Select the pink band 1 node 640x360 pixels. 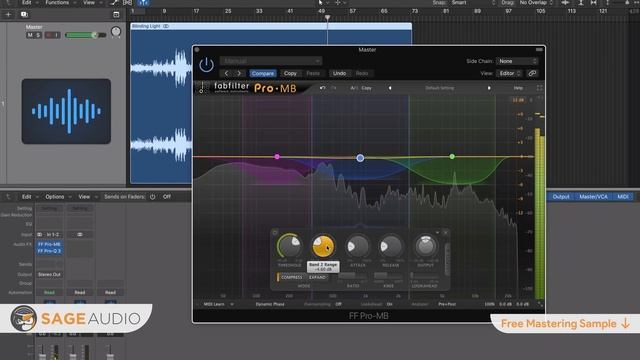tap(277, 156)
